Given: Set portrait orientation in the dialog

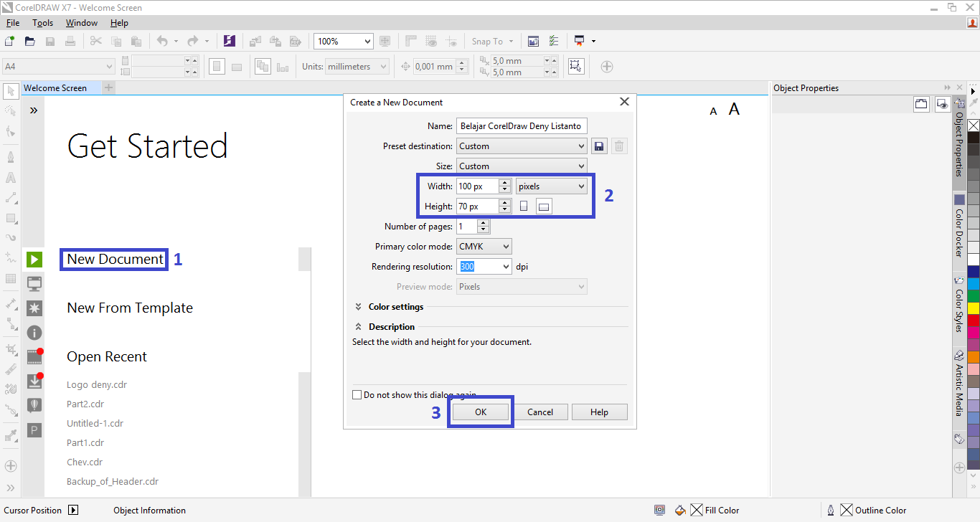Looking at the screenshot, I should (524, 207).
